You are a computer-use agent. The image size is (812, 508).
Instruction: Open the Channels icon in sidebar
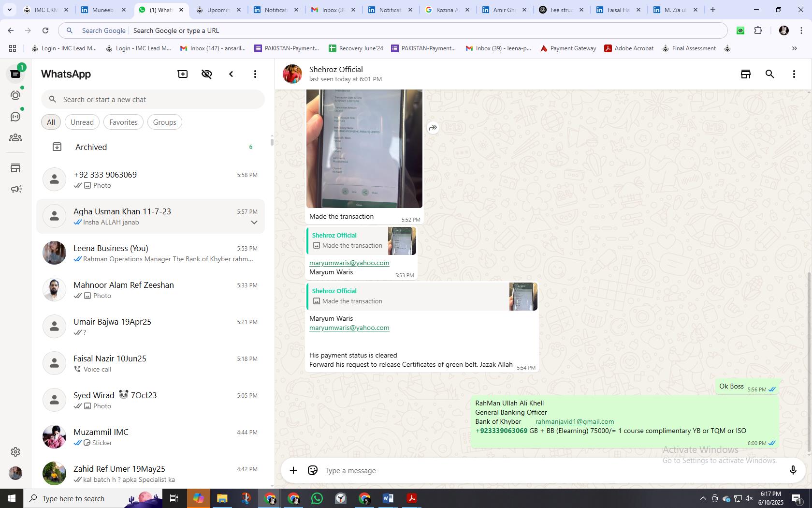(15, 117)
